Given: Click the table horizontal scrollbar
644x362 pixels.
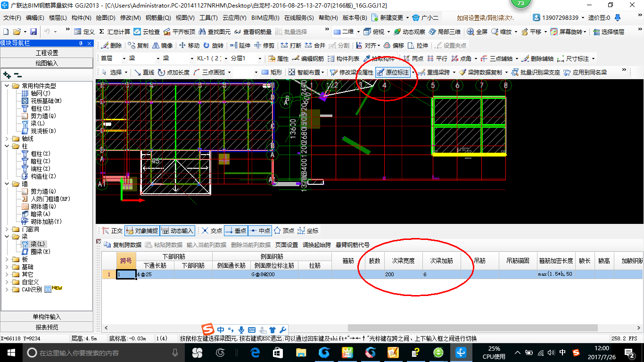Looking at the screenshot, I should pos(472,328).
